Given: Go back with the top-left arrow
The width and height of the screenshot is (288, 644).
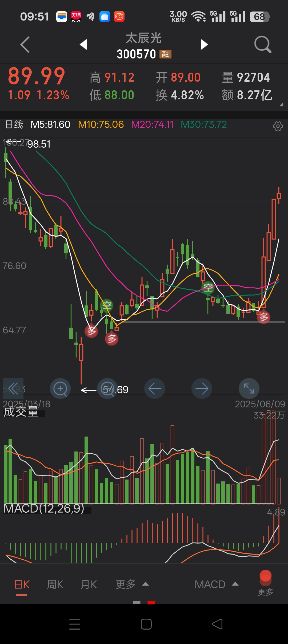Looking at the screenshot, I should click(25, 45).
